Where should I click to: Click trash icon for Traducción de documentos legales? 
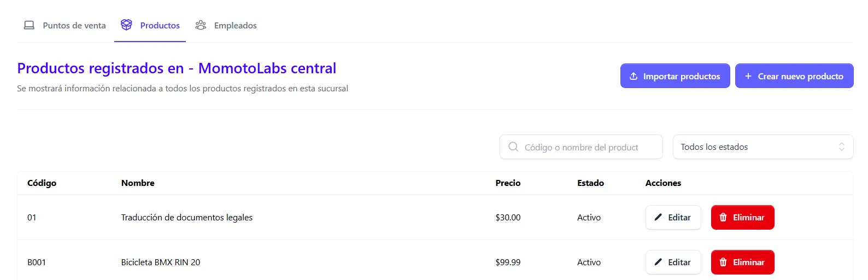(x=723, y=217)
